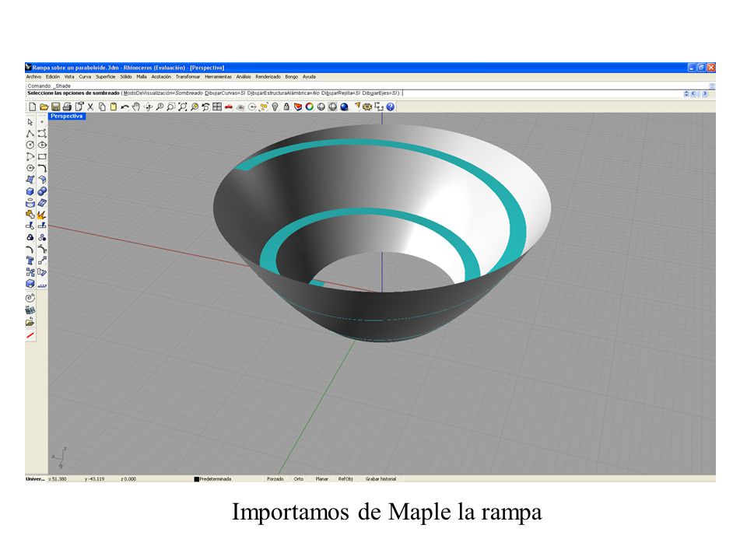Click the red line tool icon
747x560 pixels.
click(30, 336)
